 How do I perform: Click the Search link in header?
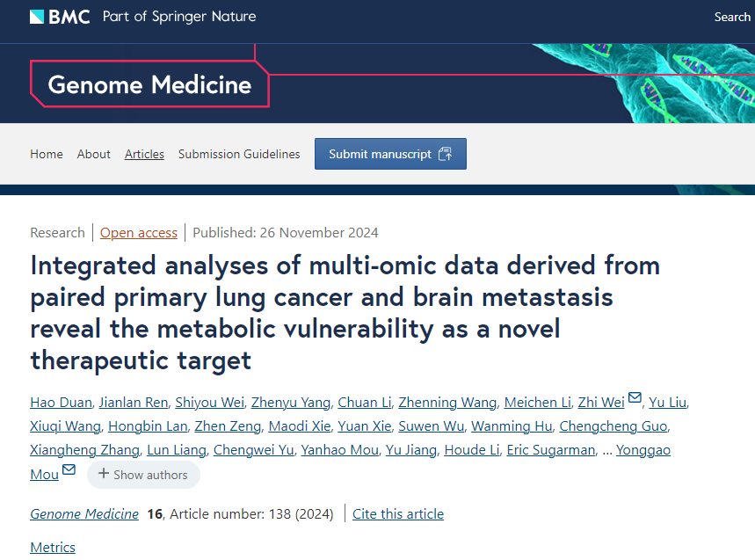coord(732,17)
